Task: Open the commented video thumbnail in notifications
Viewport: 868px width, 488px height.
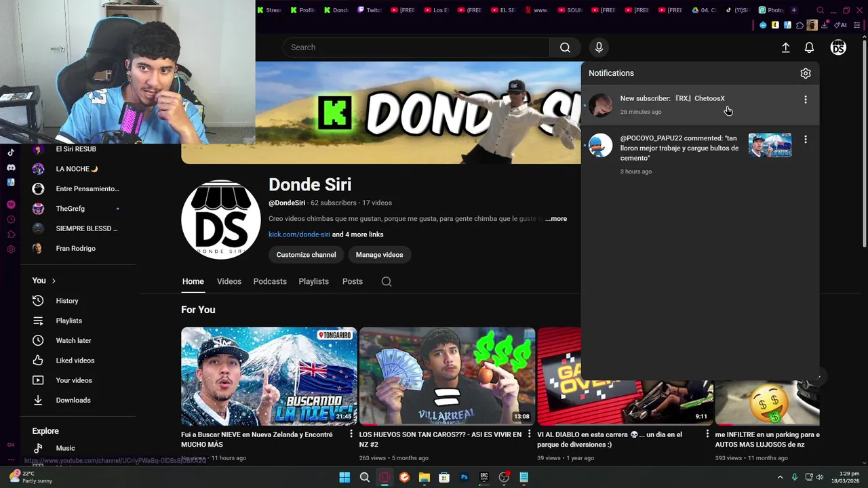Action: 770,145
